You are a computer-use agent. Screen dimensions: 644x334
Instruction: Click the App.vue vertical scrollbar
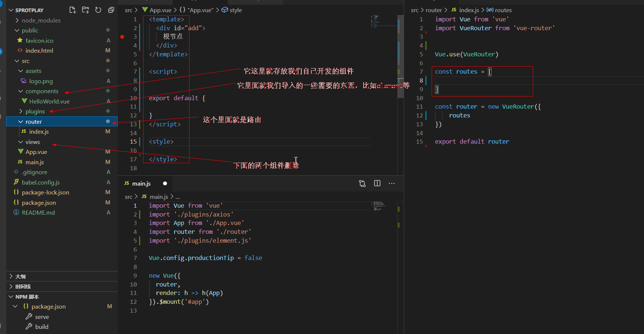click(401, 56)
